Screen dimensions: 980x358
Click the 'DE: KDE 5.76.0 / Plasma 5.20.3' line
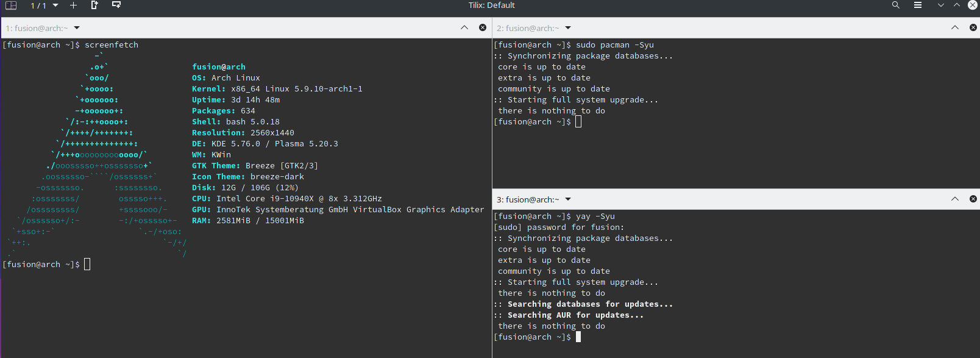265,144
